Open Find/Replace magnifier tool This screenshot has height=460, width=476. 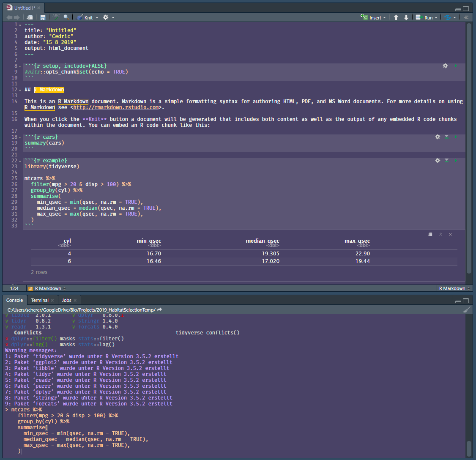pos(66,17)
